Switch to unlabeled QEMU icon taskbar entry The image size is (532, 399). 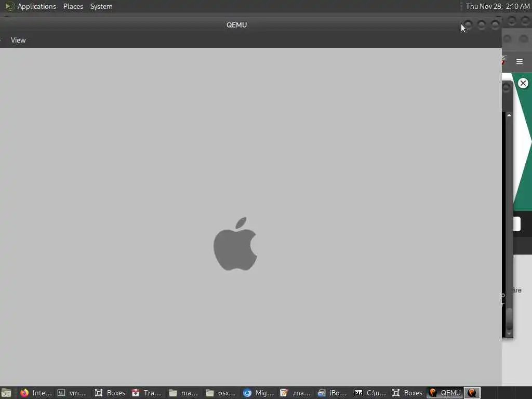tap(472, 393)
